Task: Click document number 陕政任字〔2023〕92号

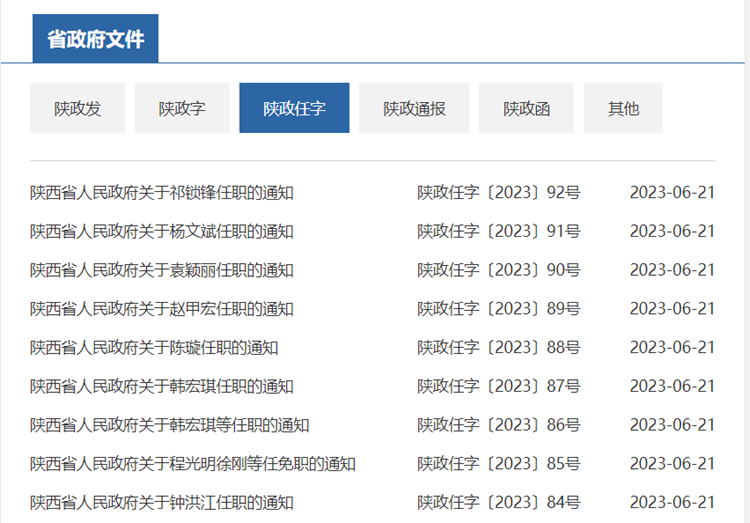Action: (x=498, y=193)
